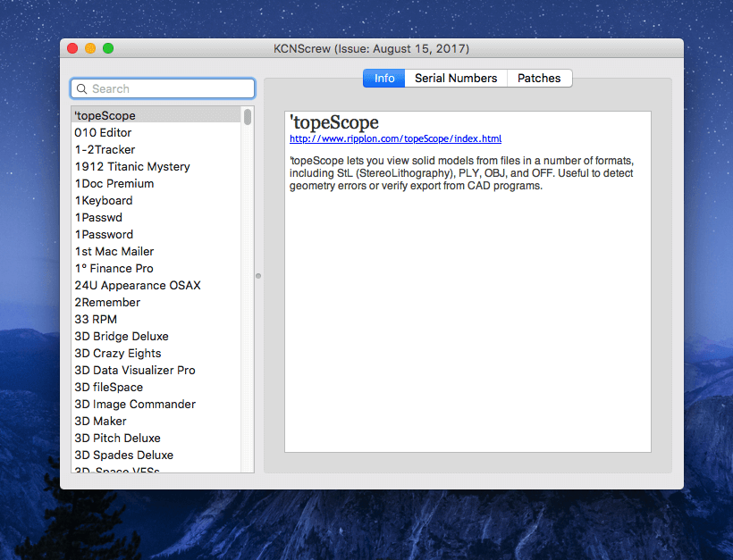Choose 3D Data Visualizer Pro
Image resolution: width=733 pixels, height=560 pixels.
(x=135, y=371)
